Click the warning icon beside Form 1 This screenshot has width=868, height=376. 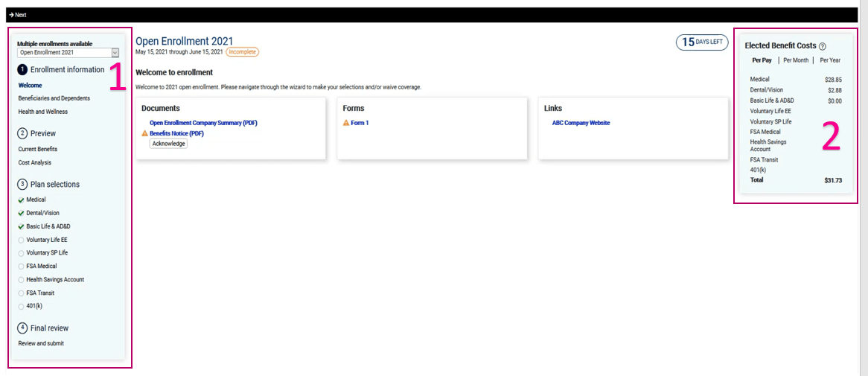pyautogui.click(x=346, y=123)
